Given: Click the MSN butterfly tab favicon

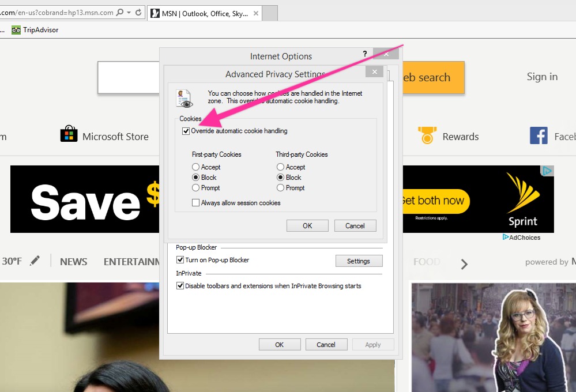Looking at the screenshot, I should point(155,14).
